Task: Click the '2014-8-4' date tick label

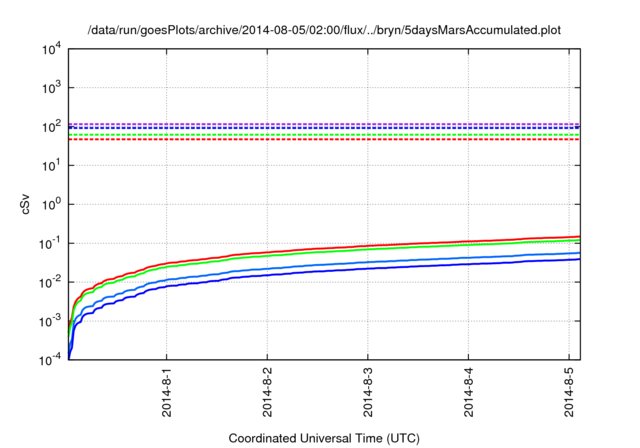Action: point(469,392)
